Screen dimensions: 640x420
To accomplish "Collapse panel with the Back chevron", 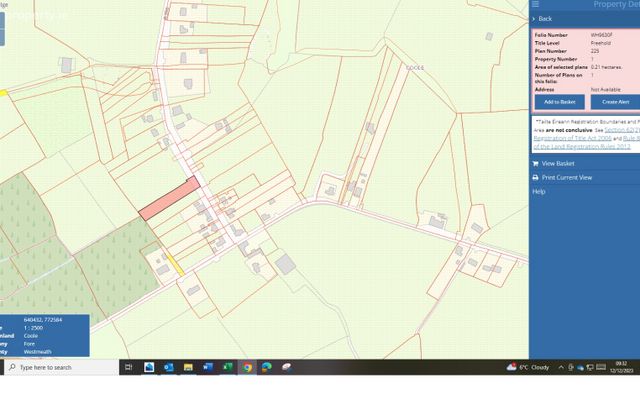I will [x=534, y=19].
